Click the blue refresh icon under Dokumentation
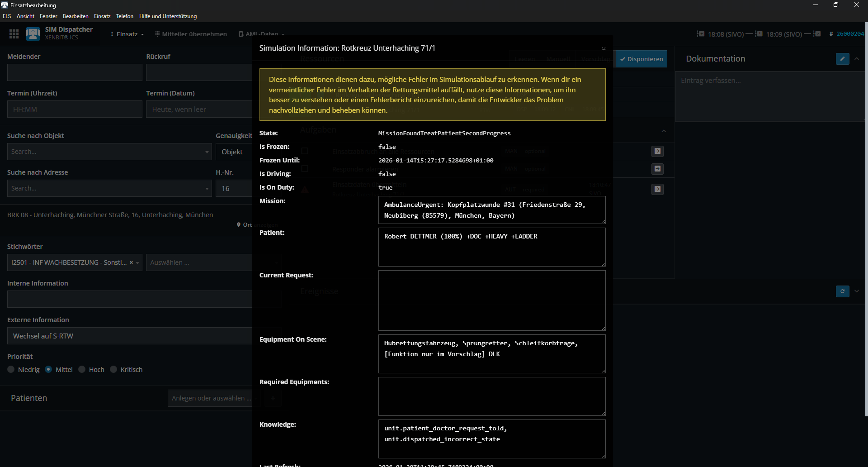 (x=842, y=291)
